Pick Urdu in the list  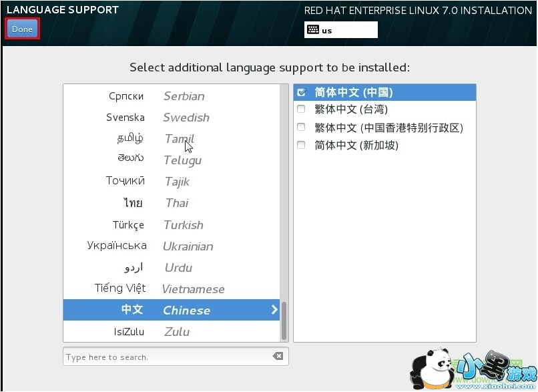tap(172, 267)
